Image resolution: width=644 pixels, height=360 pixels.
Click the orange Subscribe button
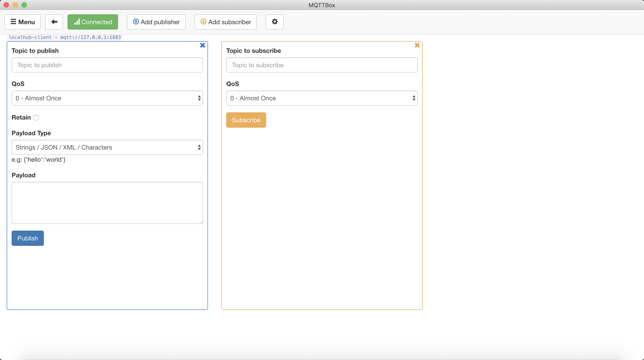pyautogui.click(x=246, y=120)
